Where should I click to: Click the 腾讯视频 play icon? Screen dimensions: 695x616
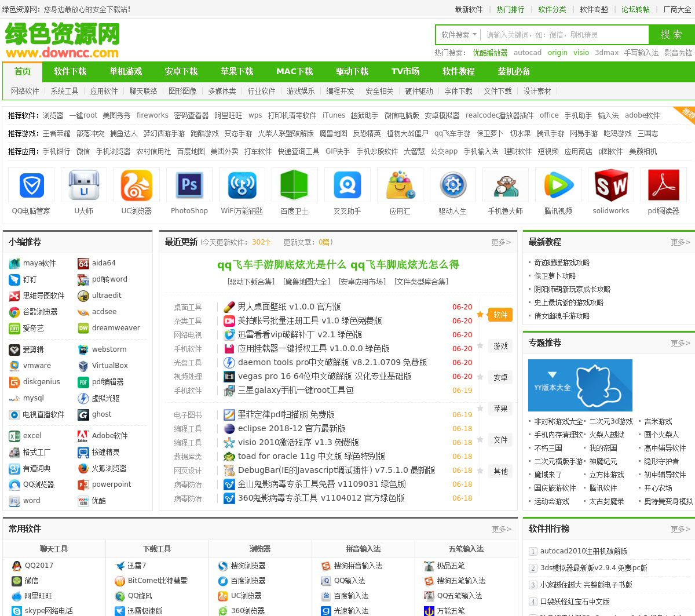coord(558,185)
